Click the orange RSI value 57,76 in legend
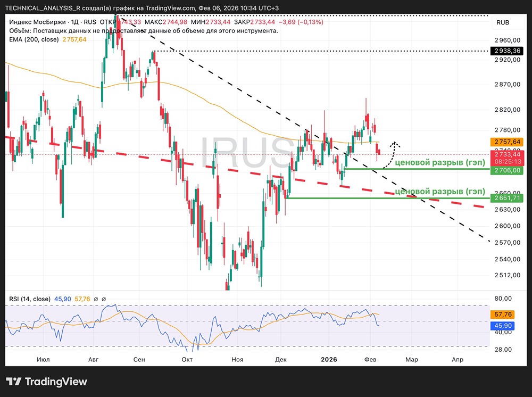Image resolution: width=532 pixels, height=397 pixels. tap(82, 299)
